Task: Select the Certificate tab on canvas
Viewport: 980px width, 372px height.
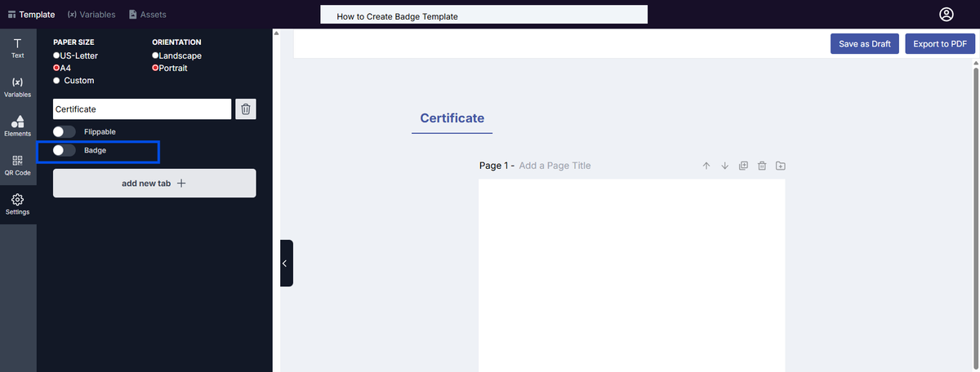Action: (452, 119)
